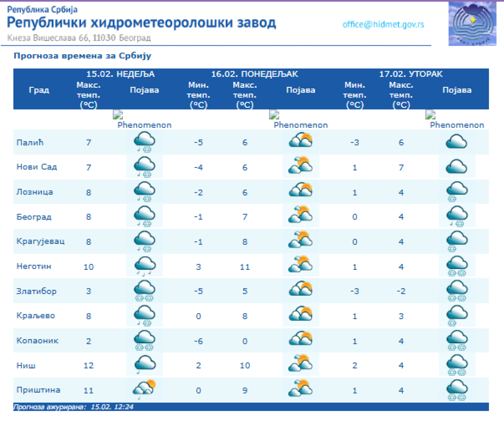Image resolution: width=504 pixels, height=426 pixels.
Task: Click Sunday's weather icon for Палић
Action: (x=145, y=142)
